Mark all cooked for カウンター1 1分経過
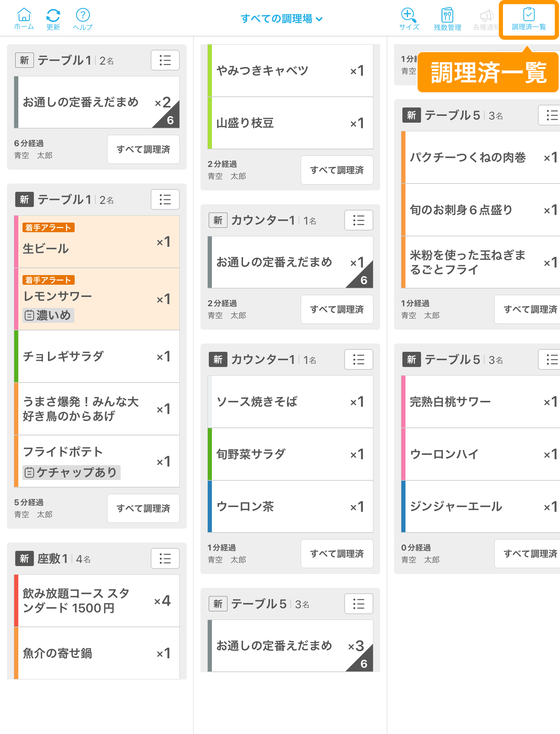Image resolution: width=560 pixels, height=734 pixels. coord(337,554)
